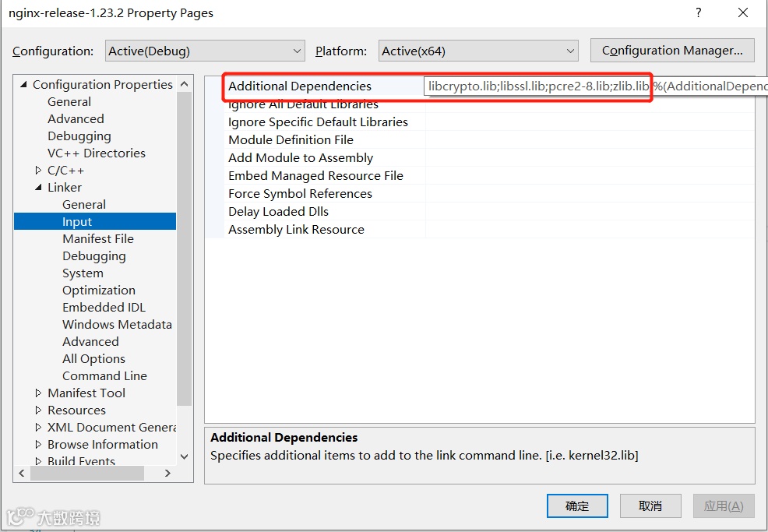This screenshot has height=532, width=768.
Task: Select General under Configuration Properties
Action: click(x=69, y=102)
